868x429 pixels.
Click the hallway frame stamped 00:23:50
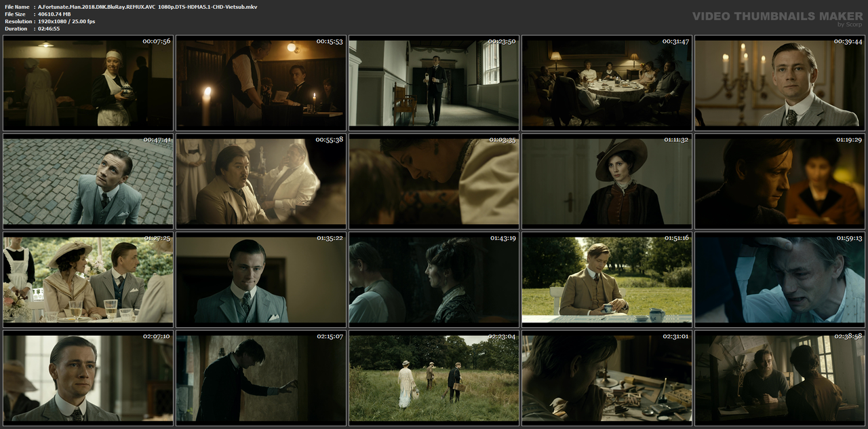coord(434,83)
